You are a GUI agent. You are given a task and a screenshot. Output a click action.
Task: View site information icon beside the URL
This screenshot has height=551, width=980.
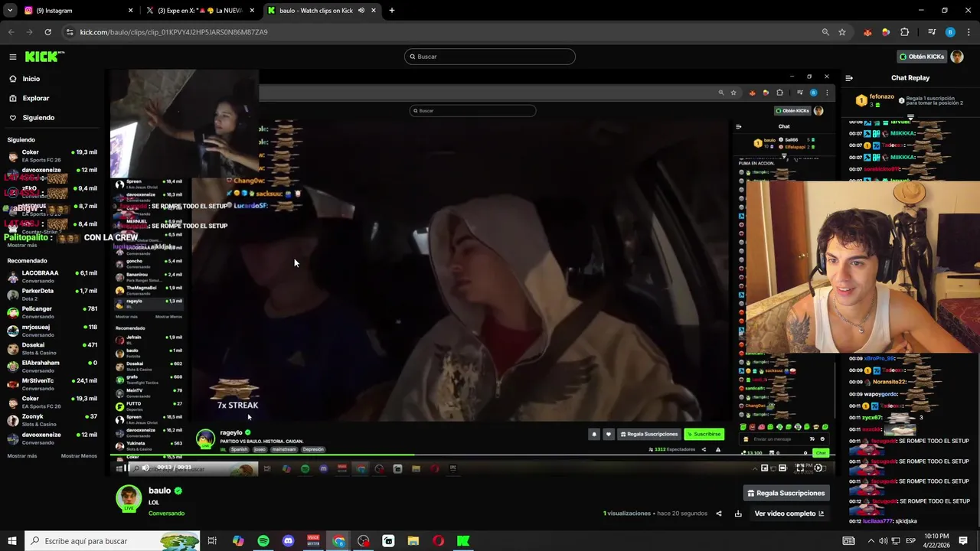click(70, 32)
